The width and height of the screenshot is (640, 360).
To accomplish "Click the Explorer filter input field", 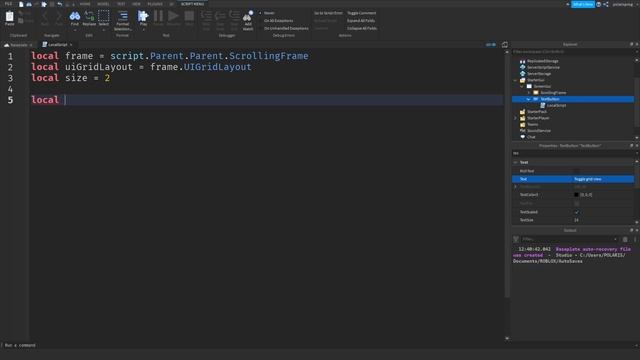I will [x=573, y=51].
